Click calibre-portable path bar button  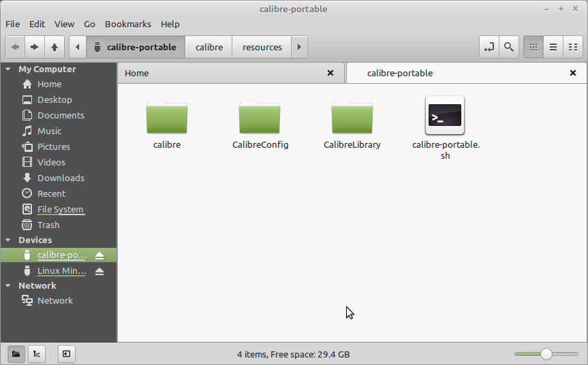coord(136,47)
